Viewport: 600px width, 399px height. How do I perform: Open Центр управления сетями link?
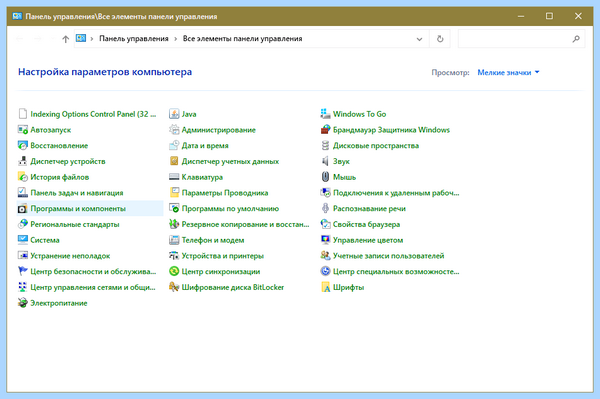(x=93, y=287)
